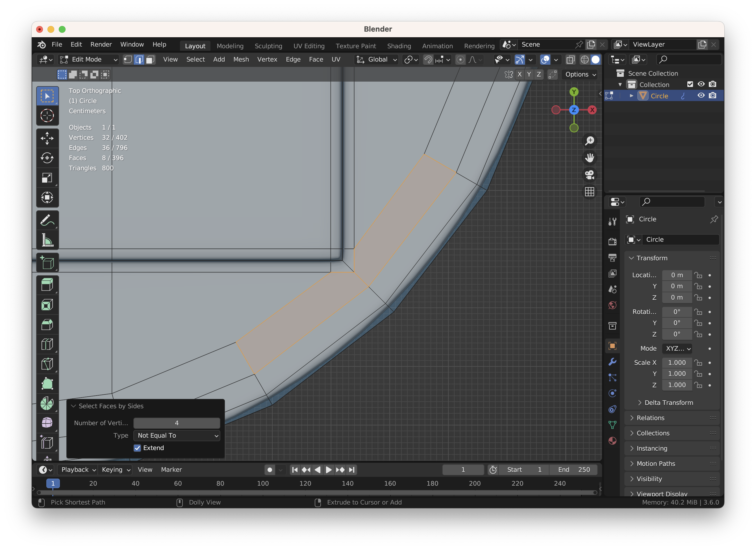Toggle snapping magnet
Screen dimensions: 756x550
coord(428,60)
